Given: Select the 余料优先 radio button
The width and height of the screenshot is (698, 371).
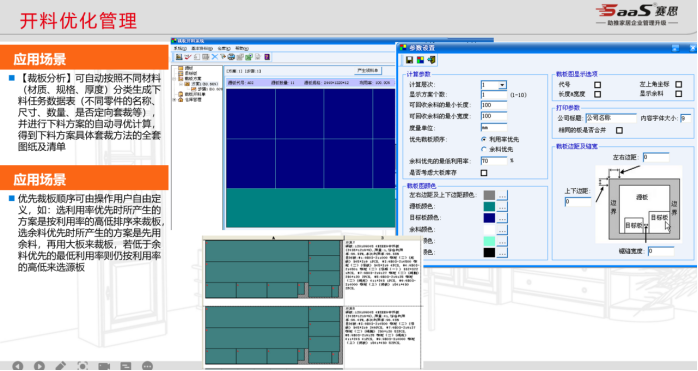Looking at the screenshot, I should [484, 149].
